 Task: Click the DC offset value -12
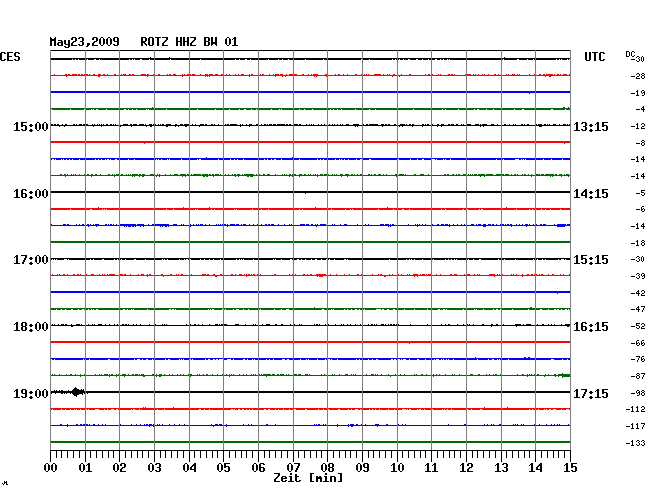click(x=638, y=126)
